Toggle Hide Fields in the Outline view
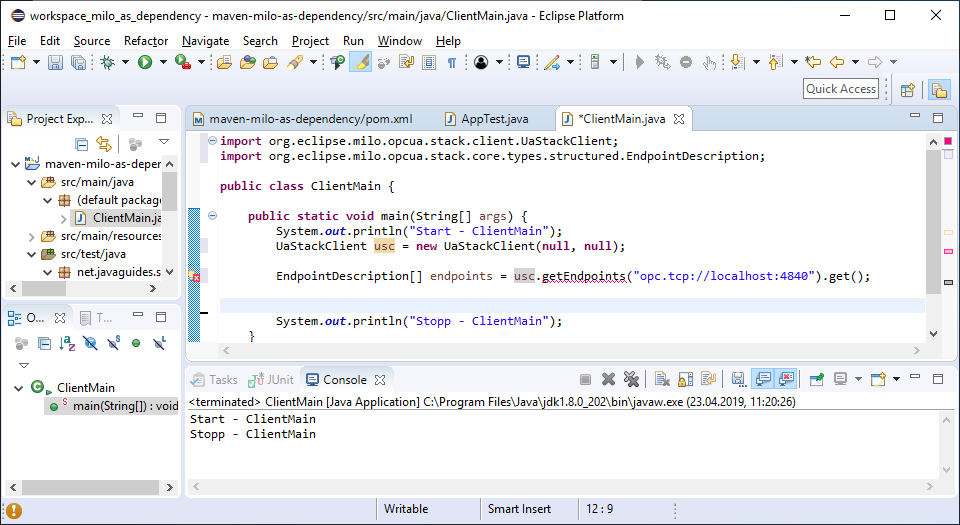This screenshot has height=525, width=960. click(x=90, y=344)
